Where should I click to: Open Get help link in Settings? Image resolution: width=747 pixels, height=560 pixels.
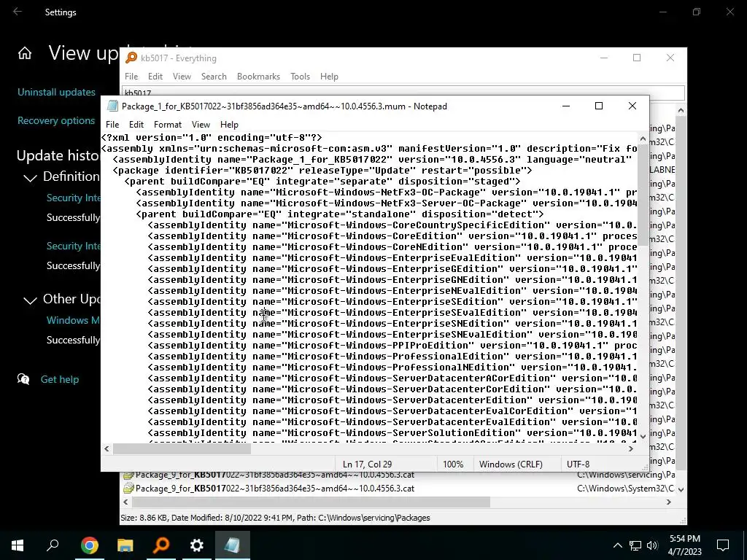click(60, 379)
